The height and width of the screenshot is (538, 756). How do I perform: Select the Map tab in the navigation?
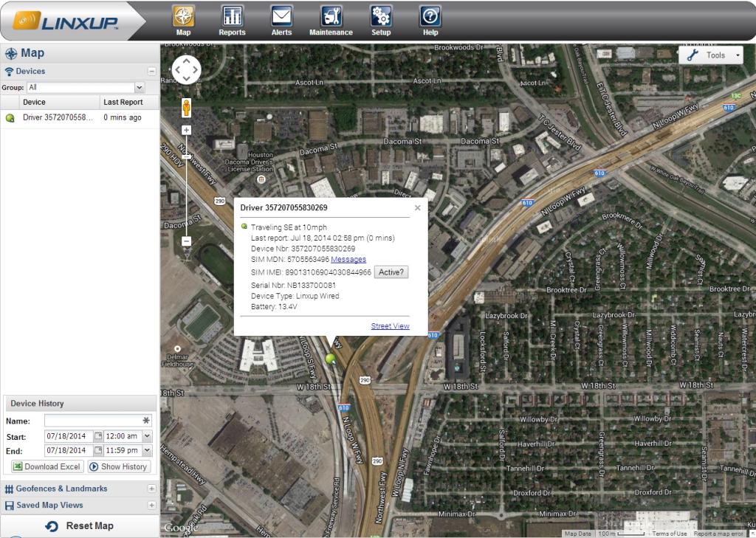click(182, 15)
